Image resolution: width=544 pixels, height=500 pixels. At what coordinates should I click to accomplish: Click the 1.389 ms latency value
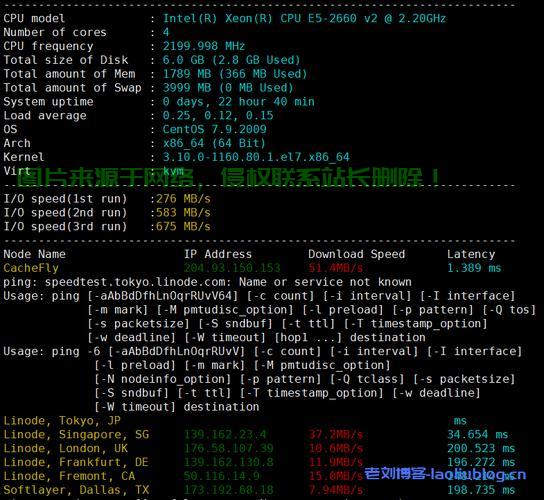[x=474, y=268]
